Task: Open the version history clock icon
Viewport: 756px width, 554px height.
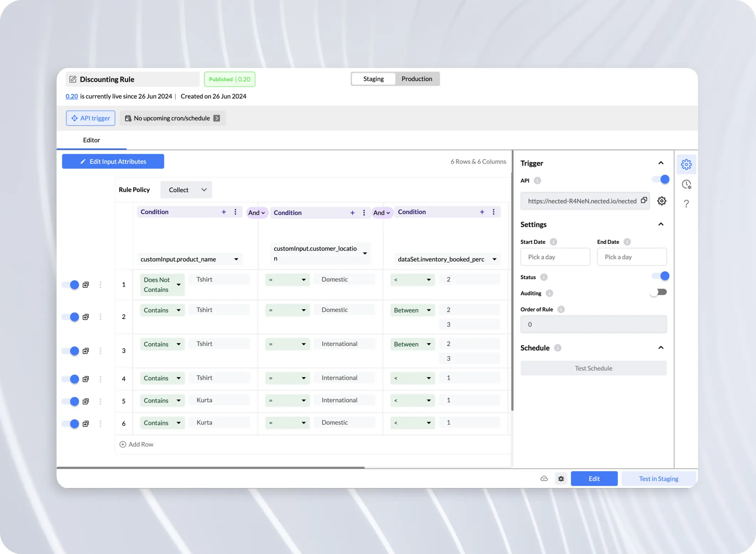Action: coord(686,184)
